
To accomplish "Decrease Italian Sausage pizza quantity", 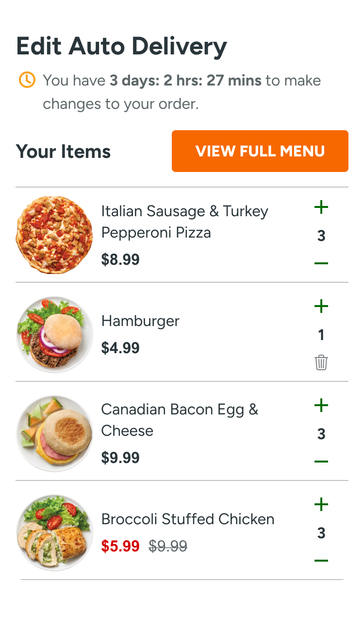I will 321,263.
